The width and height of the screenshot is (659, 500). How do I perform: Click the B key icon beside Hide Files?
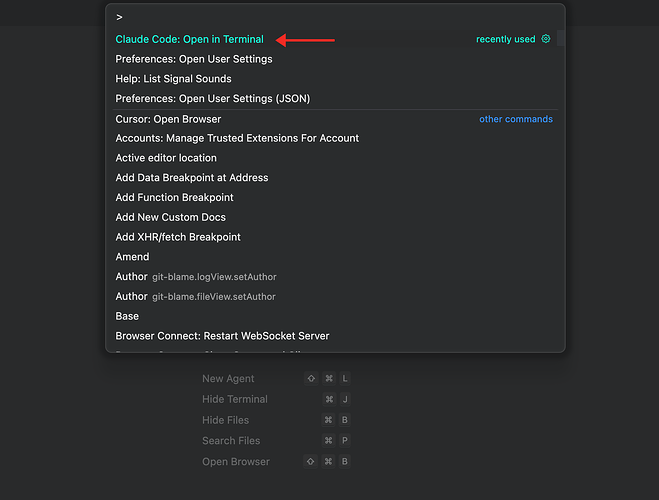click(x=345, y=420)
